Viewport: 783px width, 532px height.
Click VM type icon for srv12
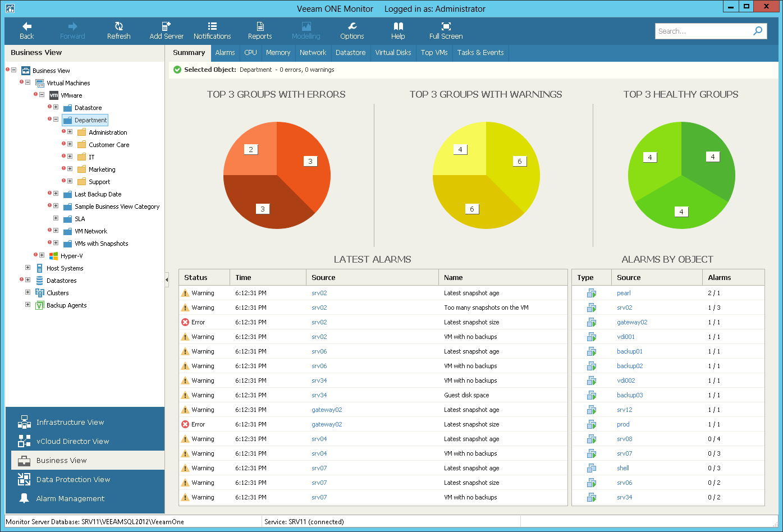[x=591, y=410]
